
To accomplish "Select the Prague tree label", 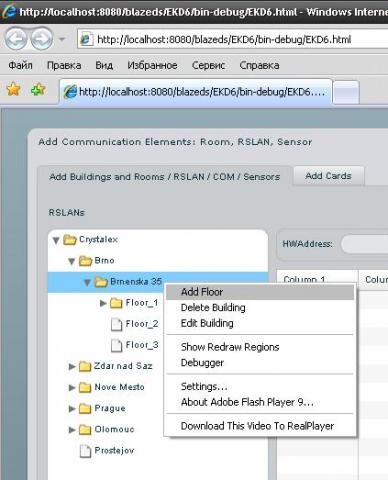I will [x=110, y=408].
